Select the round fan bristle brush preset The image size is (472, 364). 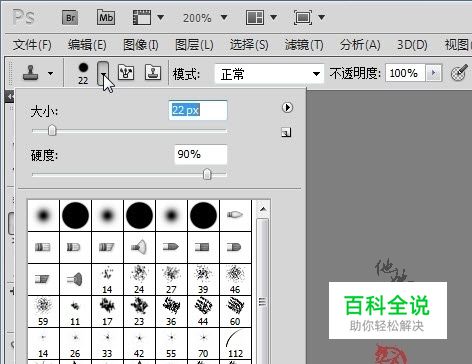[139, 247]
